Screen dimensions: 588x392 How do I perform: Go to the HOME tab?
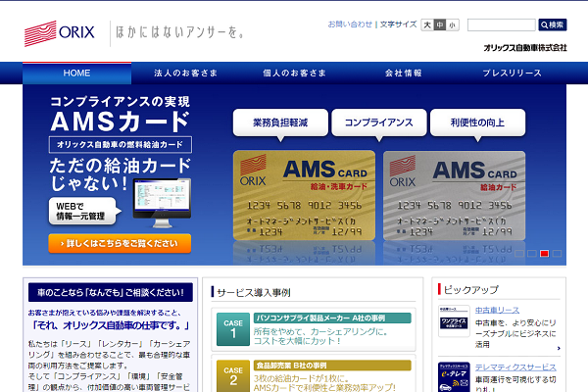click(x=76, y=73)
